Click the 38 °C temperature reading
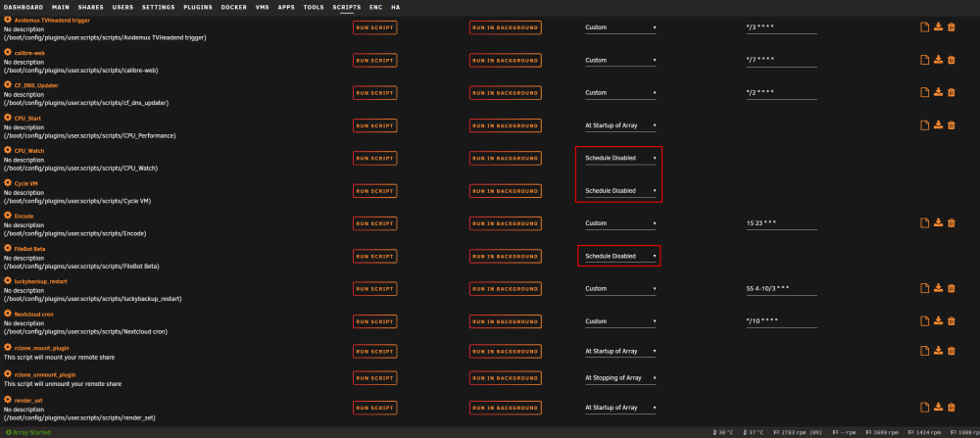 click(723, 432)
